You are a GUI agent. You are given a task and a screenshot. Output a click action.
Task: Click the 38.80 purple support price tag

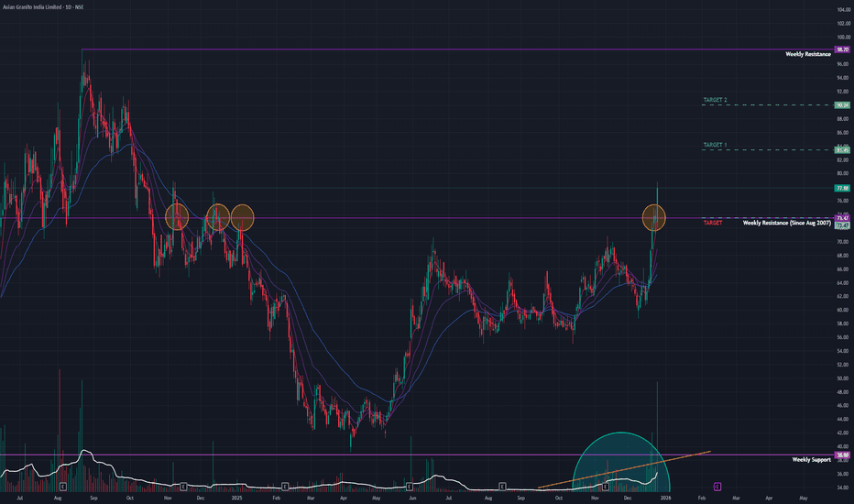point(842,455)
